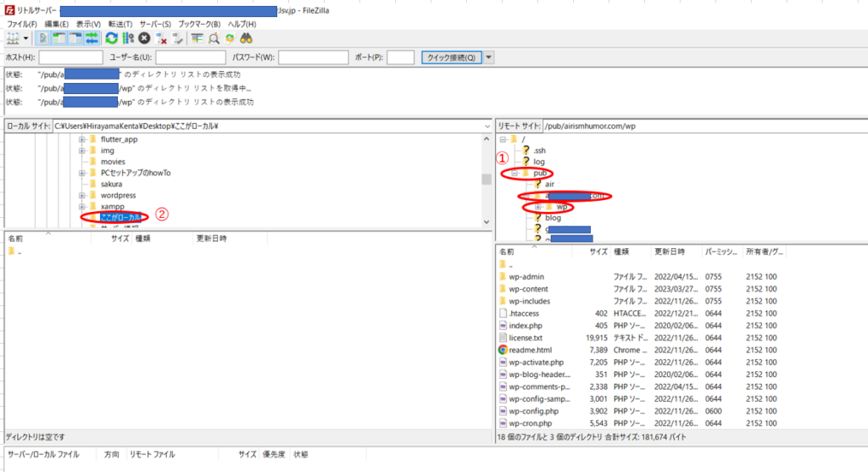Click the .htaccess file icon
The width and height of the screenshot is (868, 472).
click(503, 314)
